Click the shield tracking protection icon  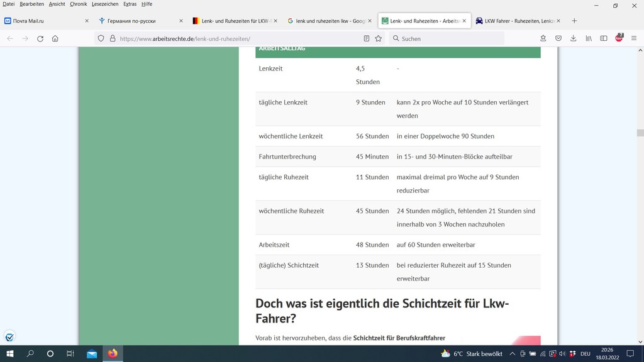click(101, 38)
